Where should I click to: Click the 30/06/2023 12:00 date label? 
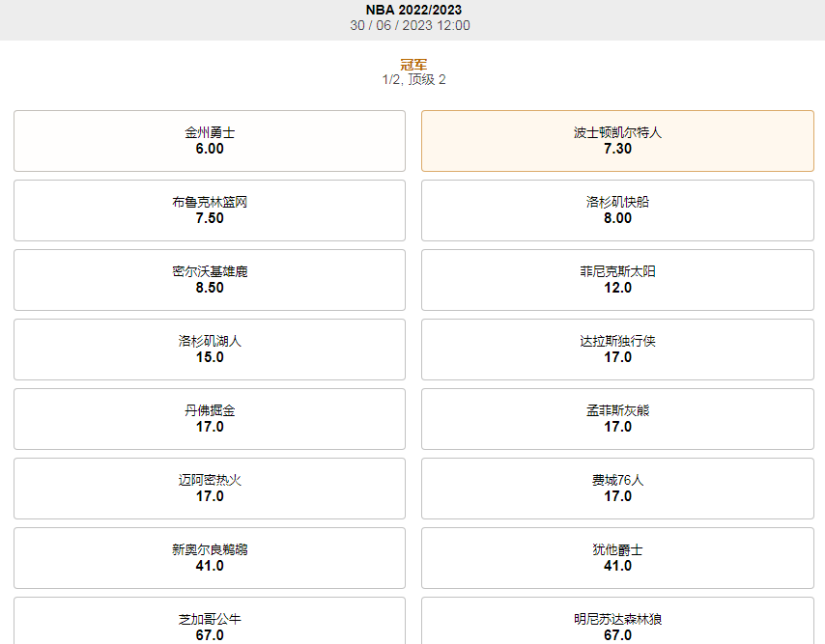tap(412, 26)
